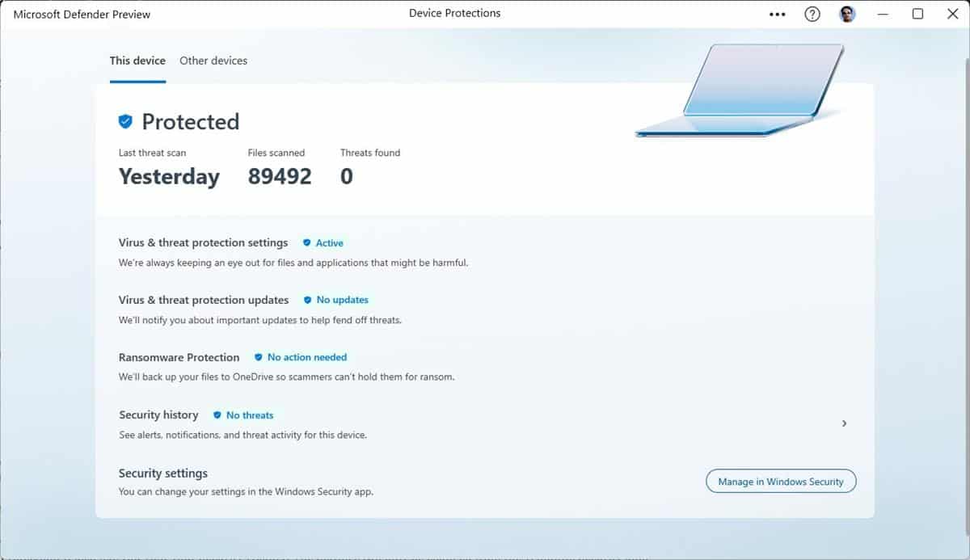Open Virus & threat protection updates
This screenshot has width=970, height=560.
click(203, 300)
